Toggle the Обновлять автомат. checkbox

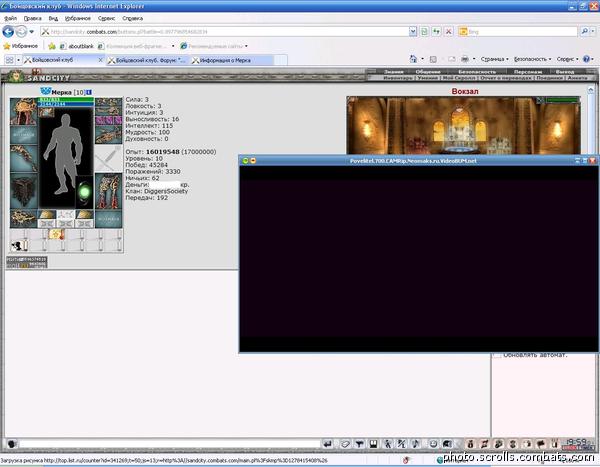pos(497,355)
